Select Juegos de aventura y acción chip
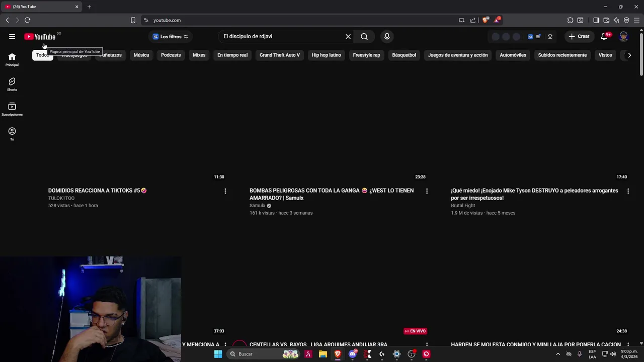The width and height of the screenshot is (644, 362). pos(458,55)
